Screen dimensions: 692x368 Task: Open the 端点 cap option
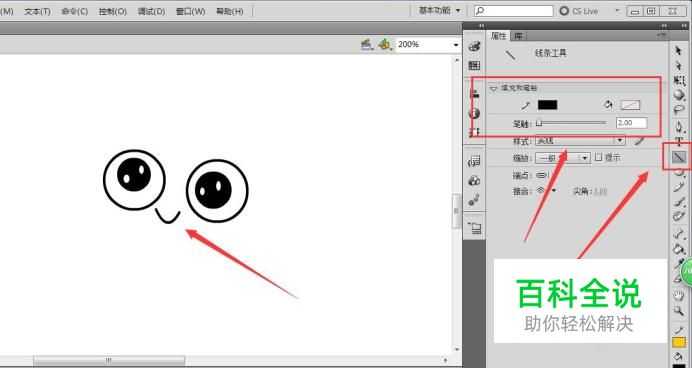pyautogui.click(x=542, y=176)
